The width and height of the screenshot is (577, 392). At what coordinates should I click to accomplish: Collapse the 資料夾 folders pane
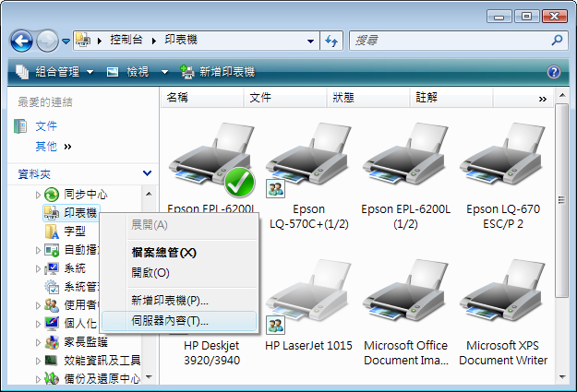(x=147, y=173)
